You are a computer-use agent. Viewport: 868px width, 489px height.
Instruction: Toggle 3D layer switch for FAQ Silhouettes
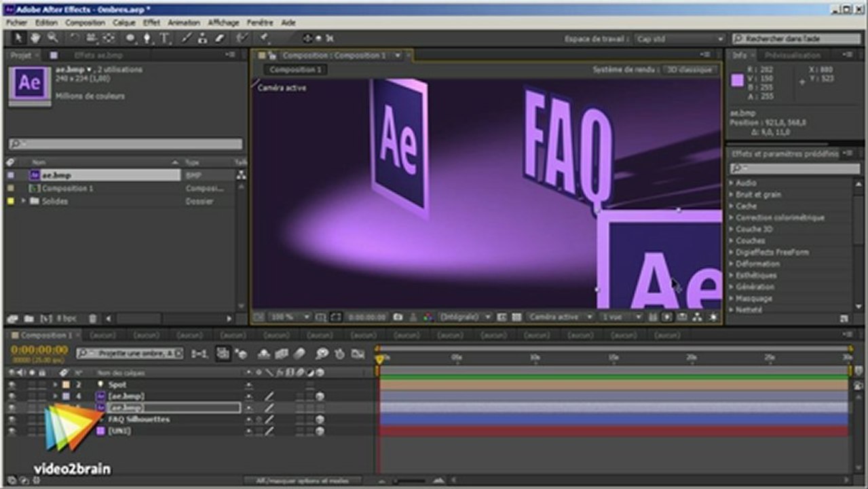pyautogui.click(x=319, y=419)
